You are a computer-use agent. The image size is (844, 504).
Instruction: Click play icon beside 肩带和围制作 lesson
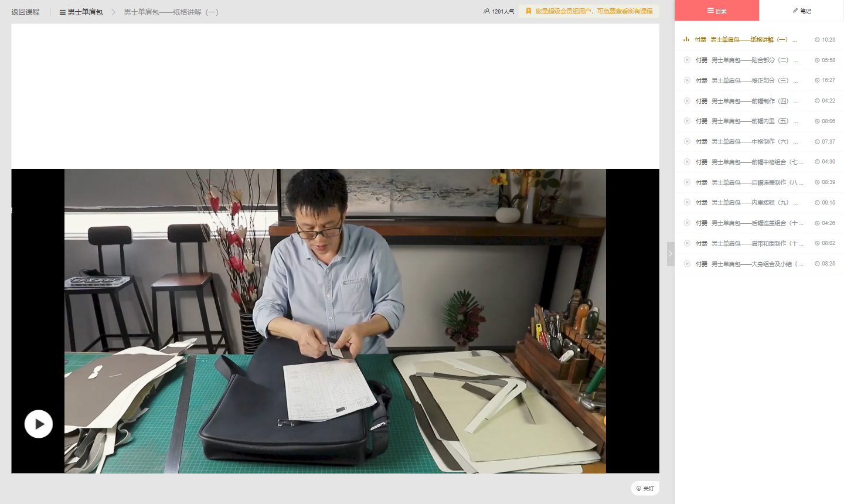point(687,243)
